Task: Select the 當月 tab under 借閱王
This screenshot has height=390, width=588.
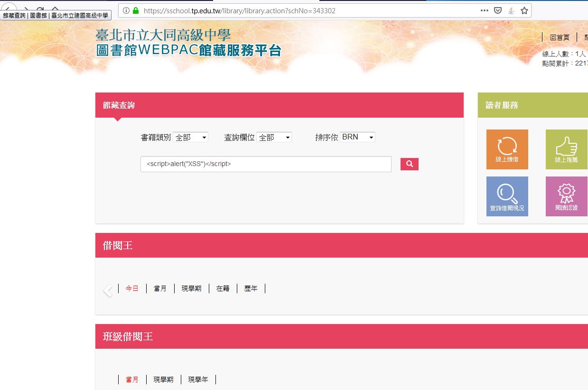Action: click(160, 288)
